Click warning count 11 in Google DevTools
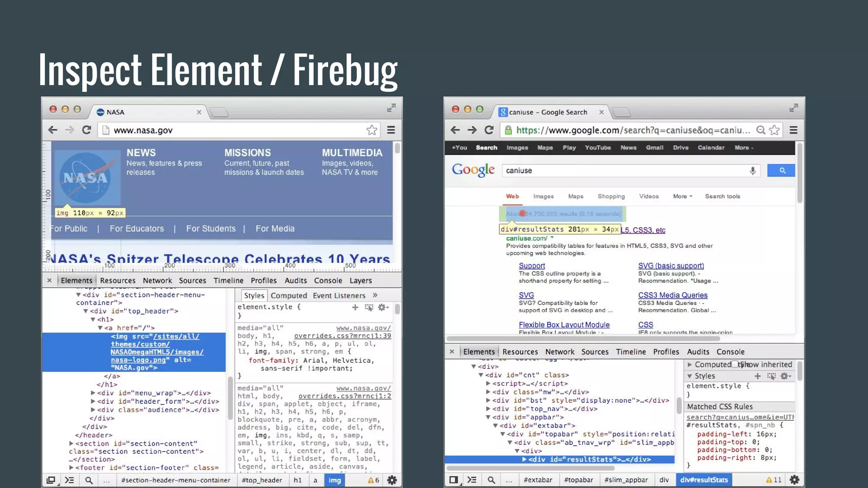Image resolution: width=868 pixels, height=488 pixels. coord(774,480)
